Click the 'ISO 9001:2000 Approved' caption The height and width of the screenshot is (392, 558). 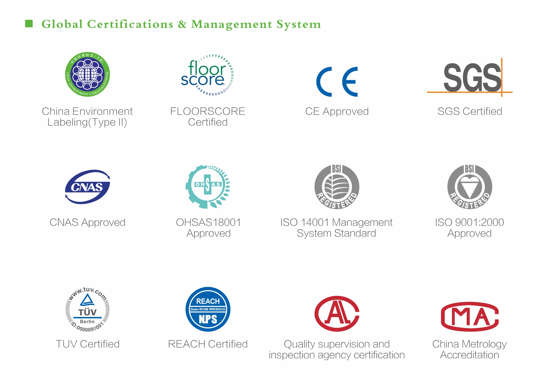(470, 228)
